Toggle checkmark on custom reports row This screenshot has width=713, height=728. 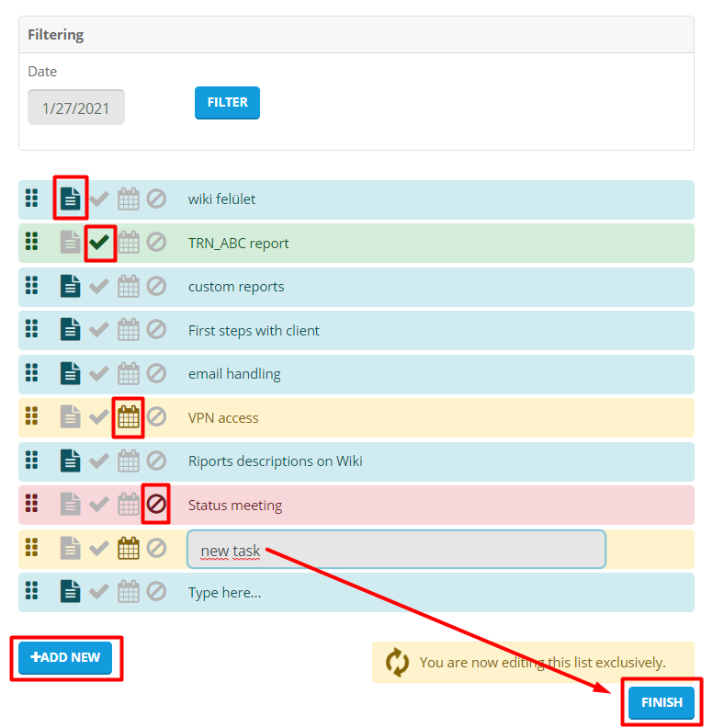point(99,286)
